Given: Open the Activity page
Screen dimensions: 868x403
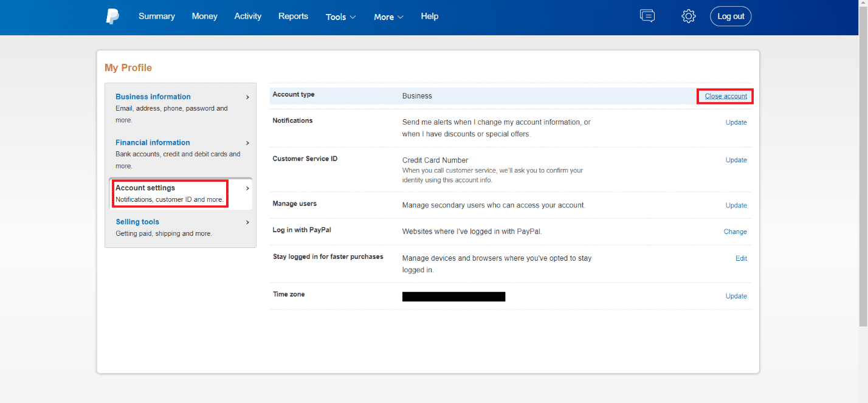Looking at the screenshot, I should pos(248,16).
